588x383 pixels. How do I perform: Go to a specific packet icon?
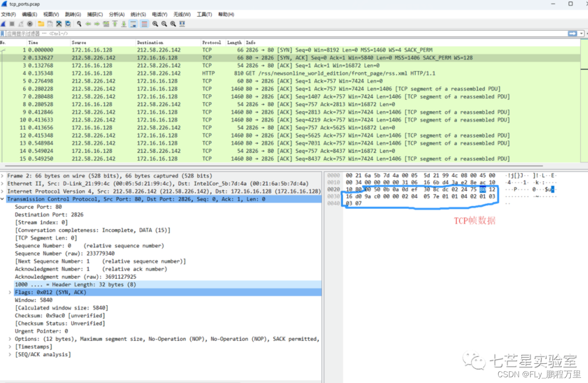(x=106, y=24)
